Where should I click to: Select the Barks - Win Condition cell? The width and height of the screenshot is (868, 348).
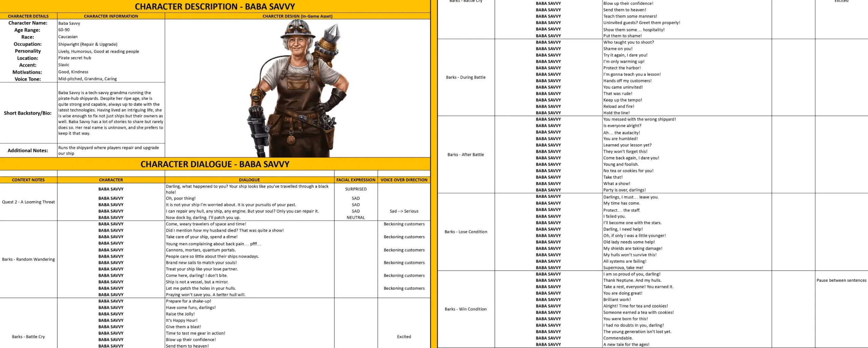pyautogui.click(x=466, y=309)
